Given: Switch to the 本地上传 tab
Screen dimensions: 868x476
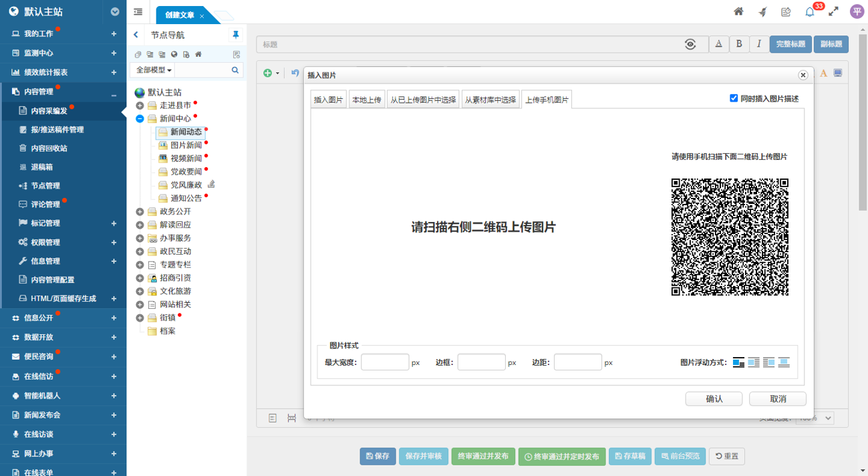Looking at the screenshot, I should [366, 100].
